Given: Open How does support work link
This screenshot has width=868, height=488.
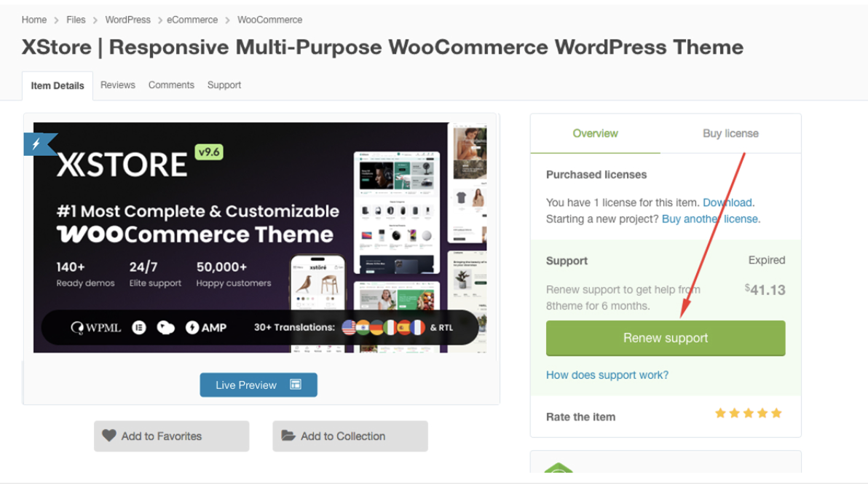Looking at the screenshot, I should click(x=607, y=375).
